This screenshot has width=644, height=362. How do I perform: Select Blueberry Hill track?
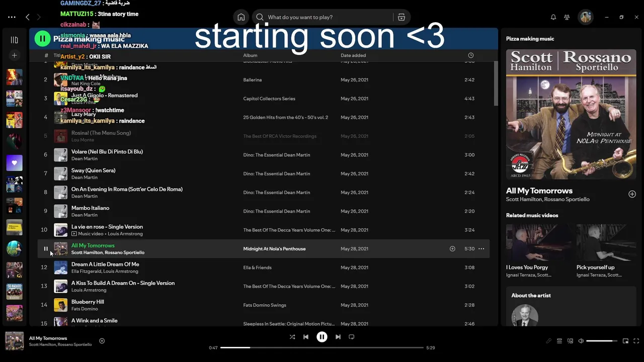pos(88,302)
